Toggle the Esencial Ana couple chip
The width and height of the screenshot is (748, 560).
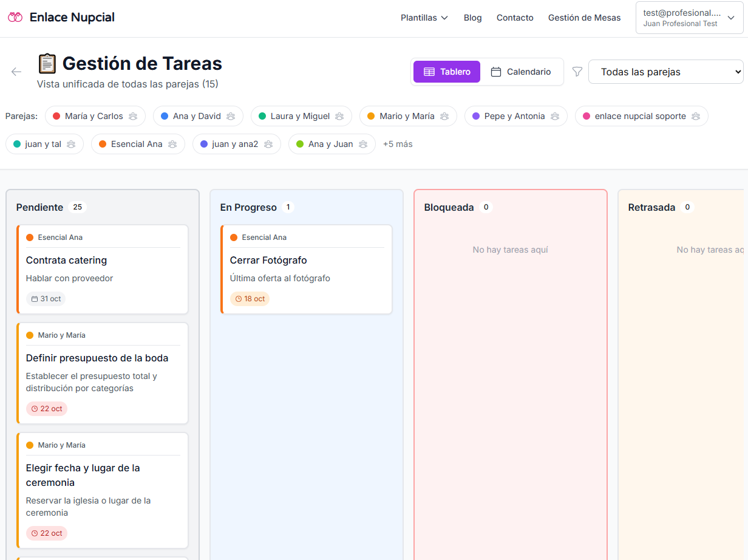138,144
